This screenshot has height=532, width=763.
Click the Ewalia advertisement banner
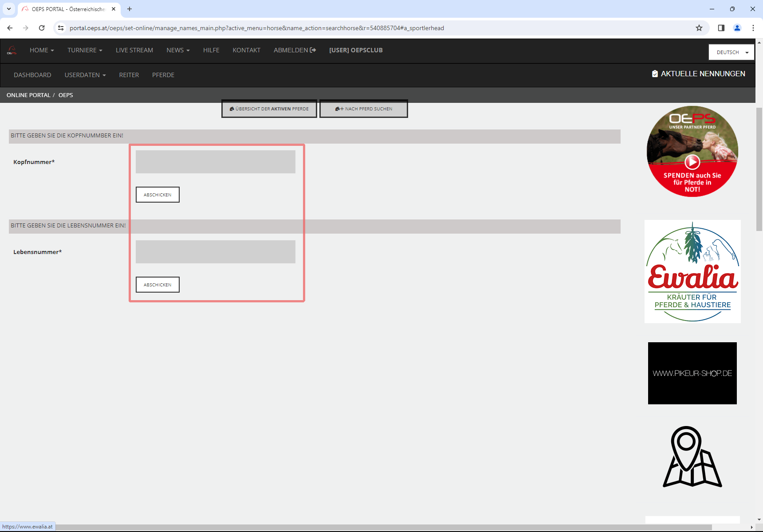click(692, 271)
